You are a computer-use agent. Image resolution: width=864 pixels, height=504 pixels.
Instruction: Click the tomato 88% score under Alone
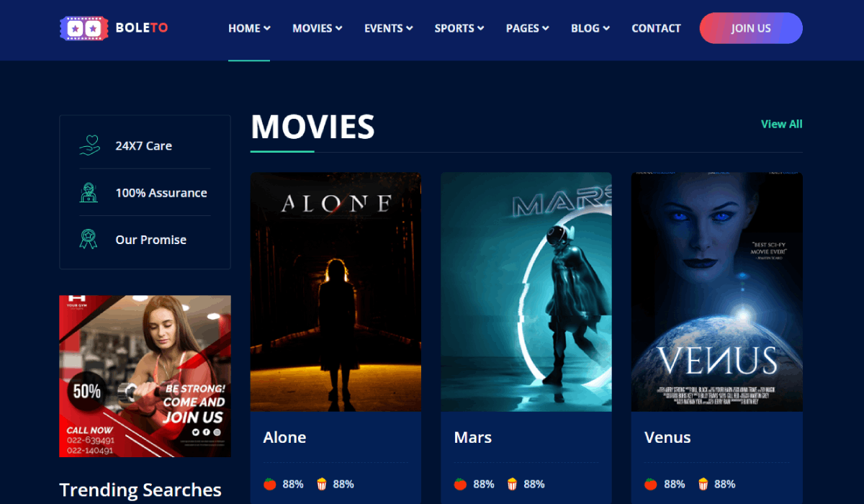293,484
